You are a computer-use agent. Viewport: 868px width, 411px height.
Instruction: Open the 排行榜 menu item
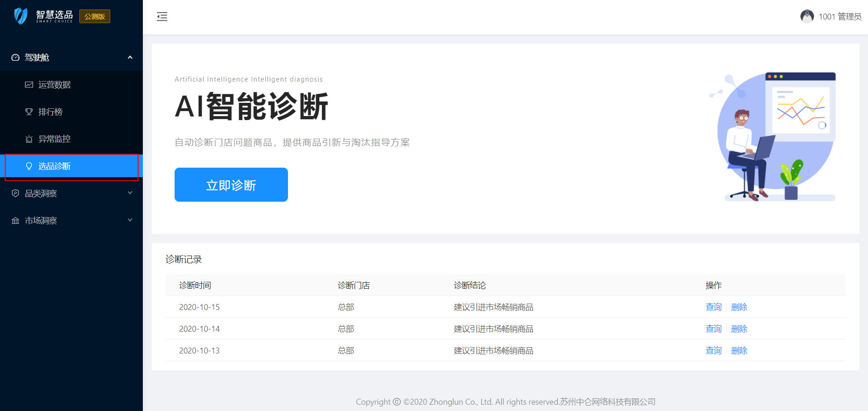coord(50,112)
